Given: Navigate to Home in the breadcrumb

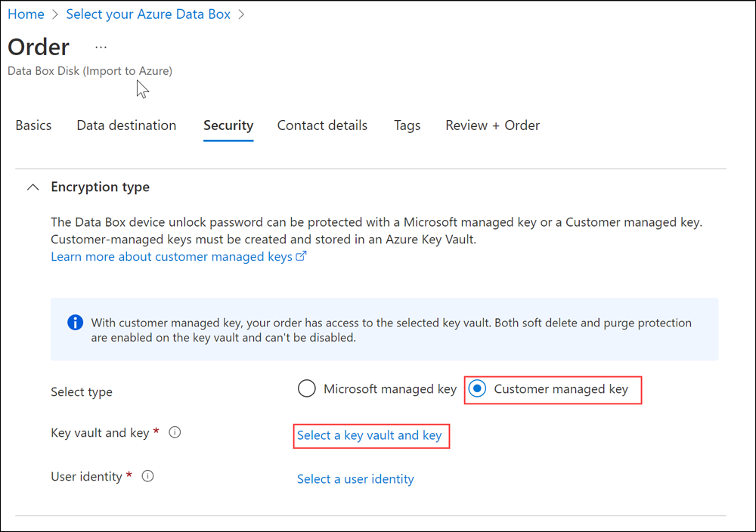Looking at the screenshot, I should coord(26,14).
